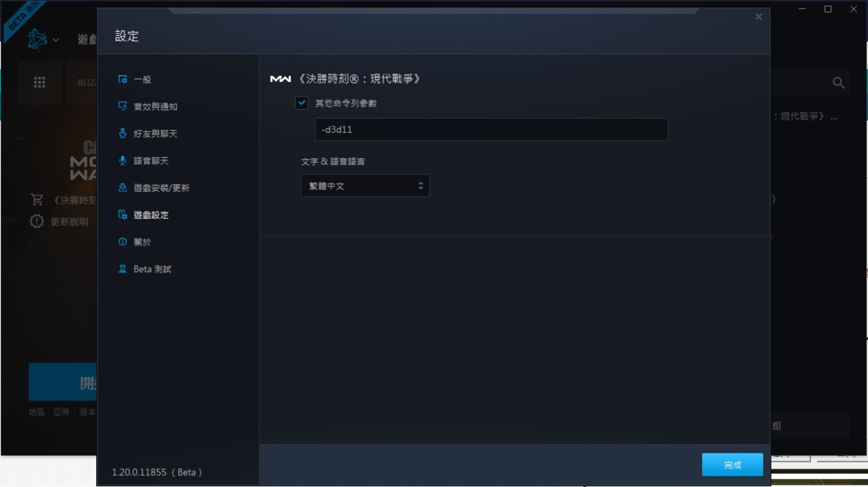Open the apps grid icon

[39, 82]
